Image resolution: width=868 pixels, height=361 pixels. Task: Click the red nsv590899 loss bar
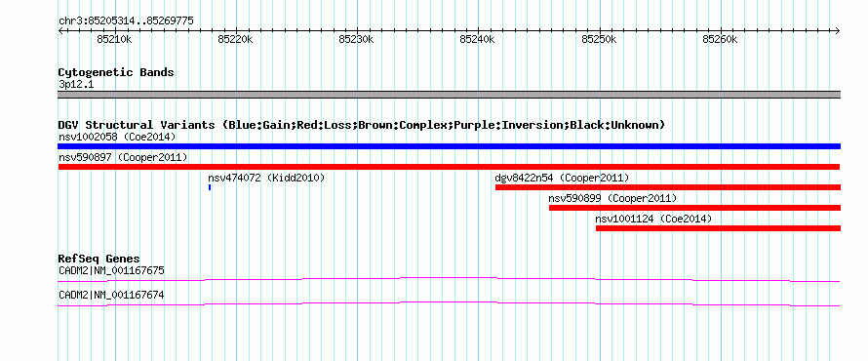tap(694, 208)
